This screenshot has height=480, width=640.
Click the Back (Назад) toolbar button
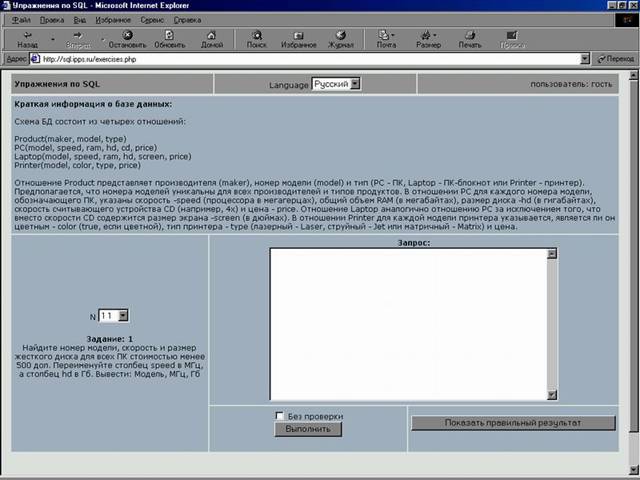click(x=28, y=39)
